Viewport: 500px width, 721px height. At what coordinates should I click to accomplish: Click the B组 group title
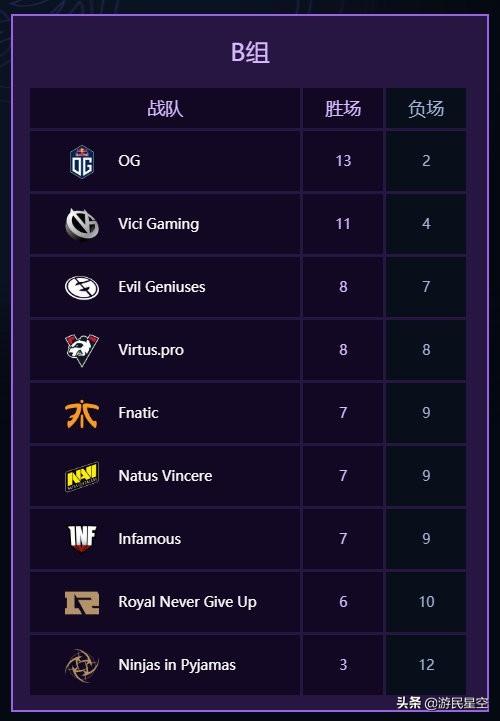point(250,52)
